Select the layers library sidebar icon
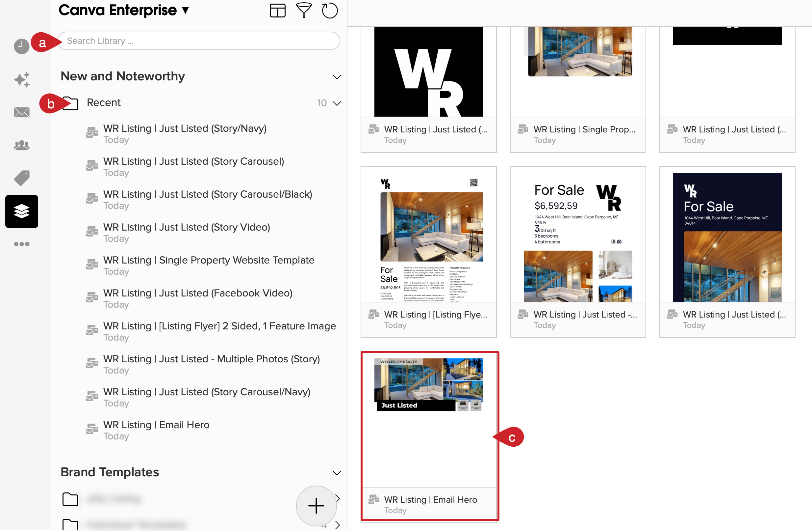The height and width of the screenshot is (531, 812). 21,211
